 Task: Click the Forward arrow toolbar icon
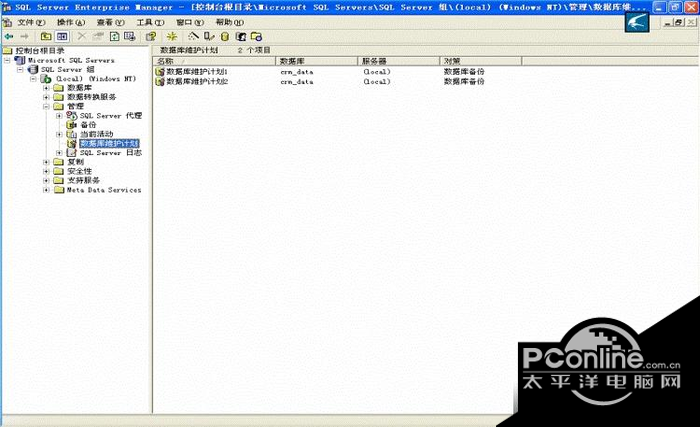(24, 37)
